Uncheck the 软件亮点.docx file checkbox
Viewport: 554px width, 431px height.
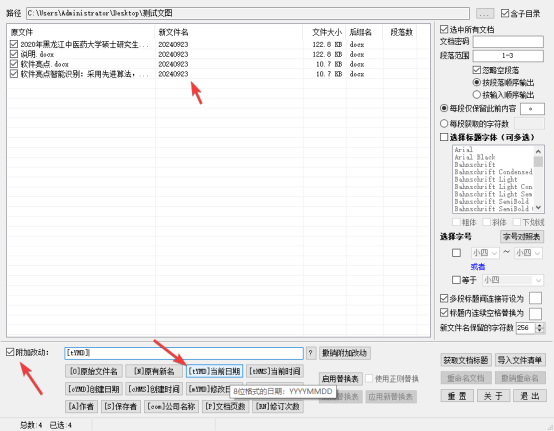click(14, 64)
